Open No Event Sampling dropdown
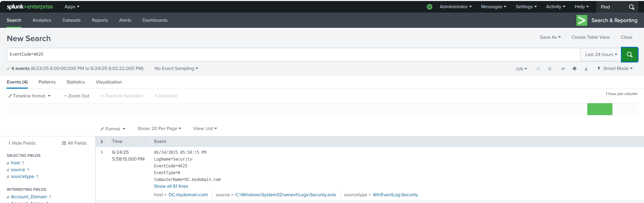644x203 pixels. [176, 69]
